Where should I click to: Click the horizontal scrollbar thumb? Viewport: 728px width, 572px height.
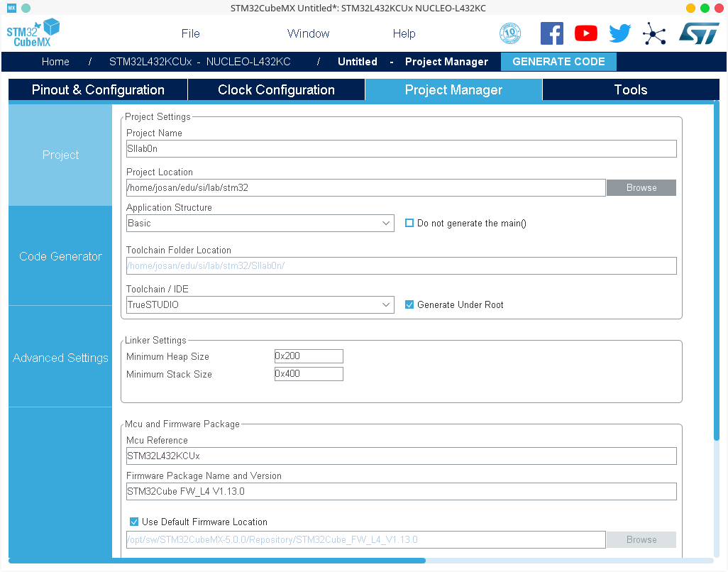point(217,561)
